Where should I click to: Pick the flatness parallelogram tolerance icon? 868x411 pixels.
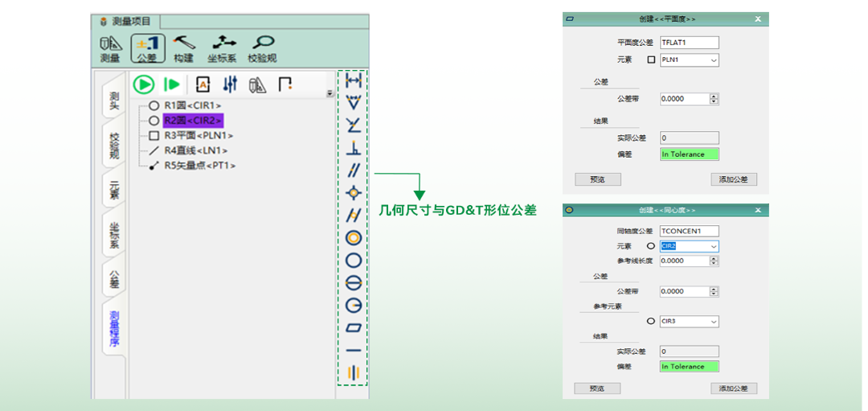pyautogui.click(x=353, y=328)
